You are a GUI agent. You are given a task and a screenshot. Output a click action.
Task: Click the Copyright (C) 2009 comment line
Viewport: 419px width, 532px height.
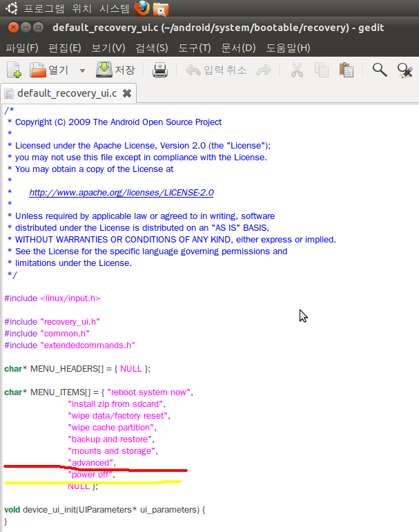(x=115, y=122)
